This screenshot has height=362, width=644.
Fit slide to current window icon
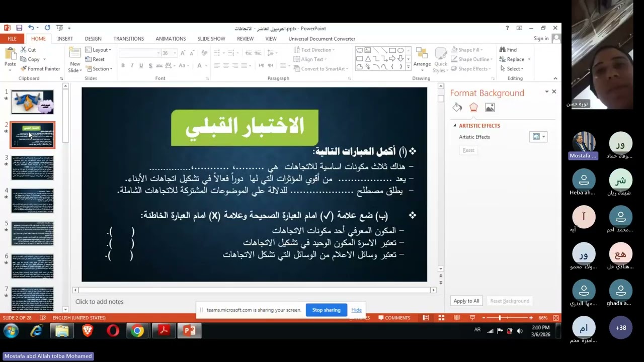tap(556, 318)
